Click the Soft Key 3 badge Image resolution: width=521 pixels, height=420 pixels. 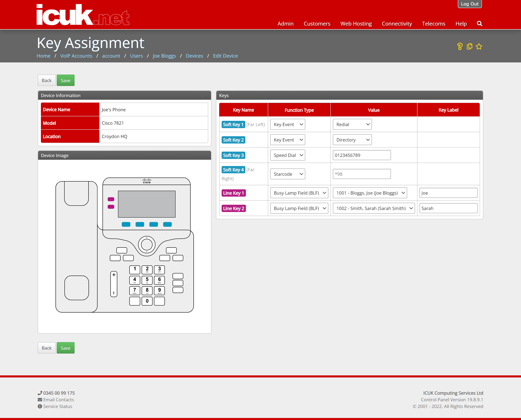click(x=233, y=155)
